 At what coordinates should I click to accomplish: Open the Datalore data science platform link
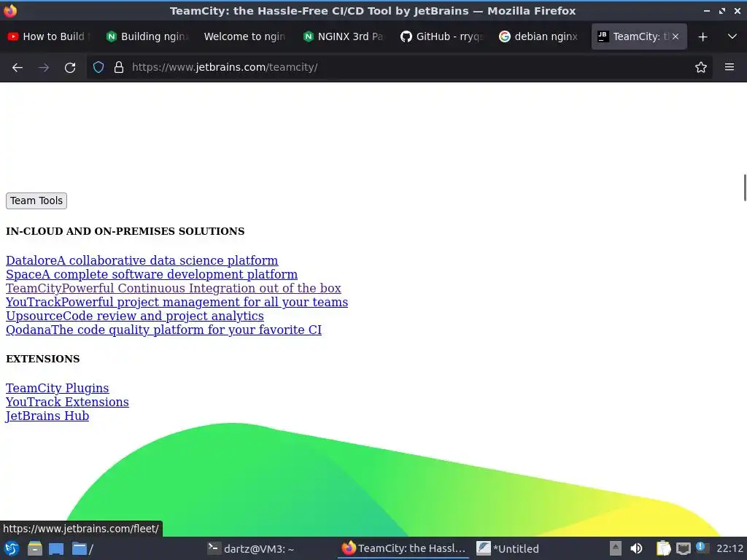click(142, 260)
